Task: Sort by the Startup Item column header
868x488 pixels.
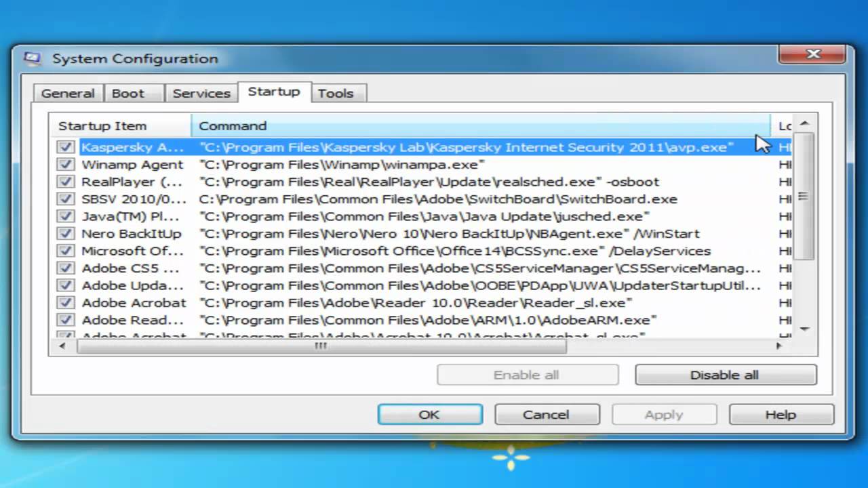Action: click(121, 125)
